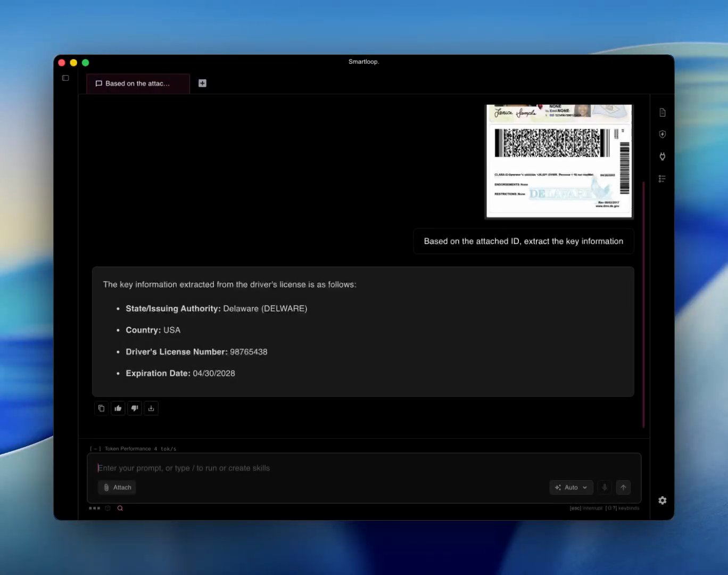Image resolution: width=728 pixels, height=575 pixels.
Task: Click the small circle icon below prompt box
Action: click(107, 508)
